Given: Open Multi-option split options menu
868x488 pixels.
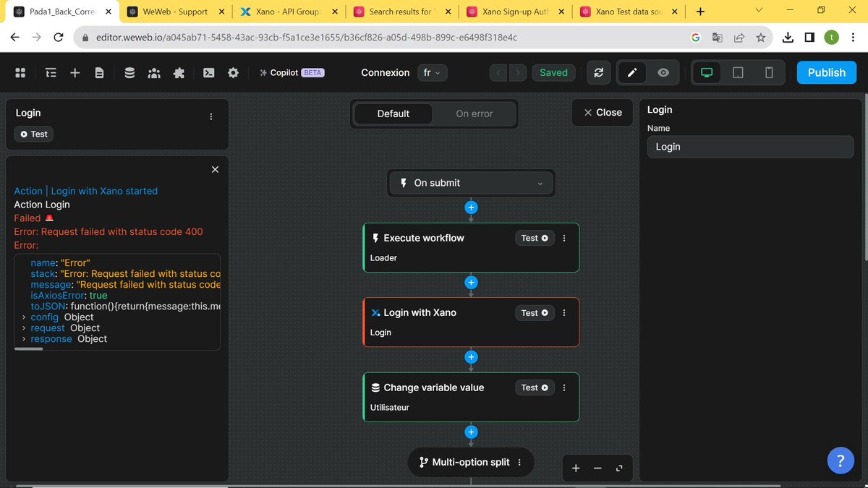Looking at the screenshot, I should pyautogui.click(x=519, y=463).
